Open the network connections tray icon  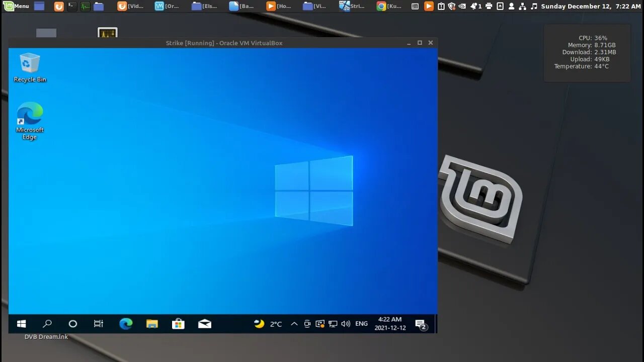coord(523,7)
